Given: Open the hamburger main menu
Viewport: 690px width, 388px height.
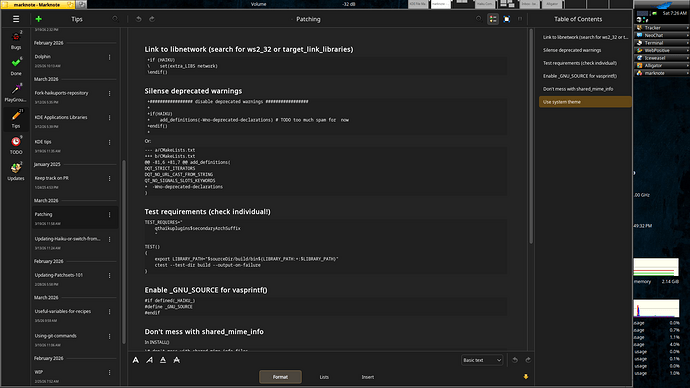Looking at the screenshot, I should 16,19.
